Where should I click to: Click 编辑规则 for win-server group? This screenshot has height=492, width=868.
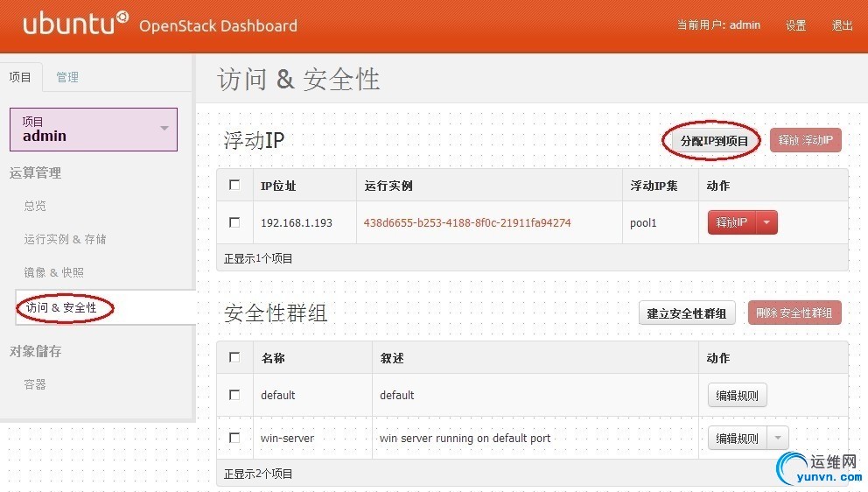(737, 439)
